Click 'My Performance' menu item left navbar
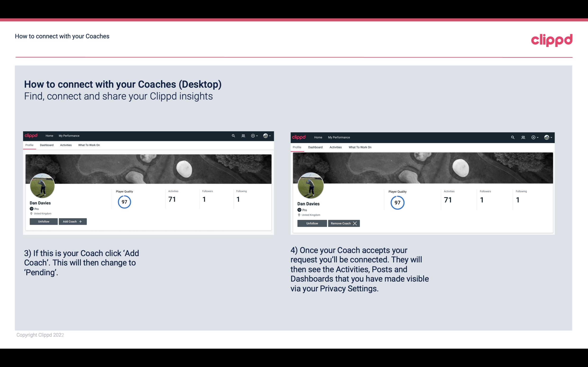 (69, 136)
